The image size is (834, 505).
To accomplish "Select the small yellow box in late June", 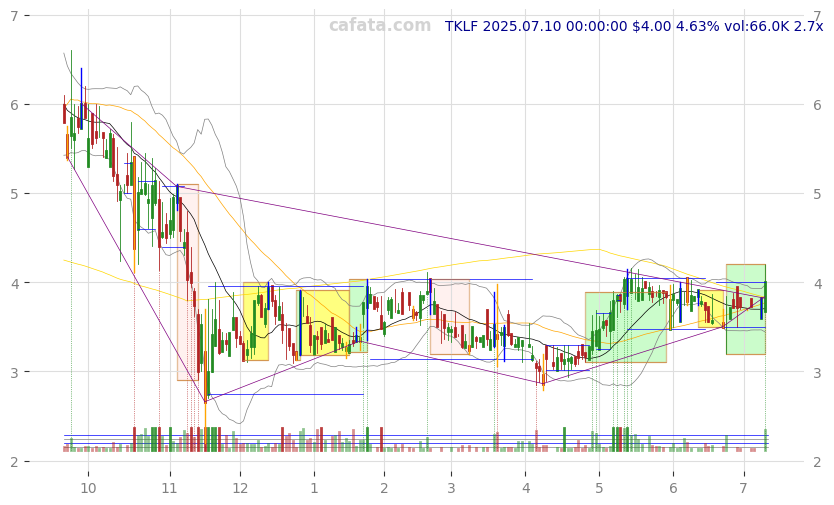I will coord(711,309).
